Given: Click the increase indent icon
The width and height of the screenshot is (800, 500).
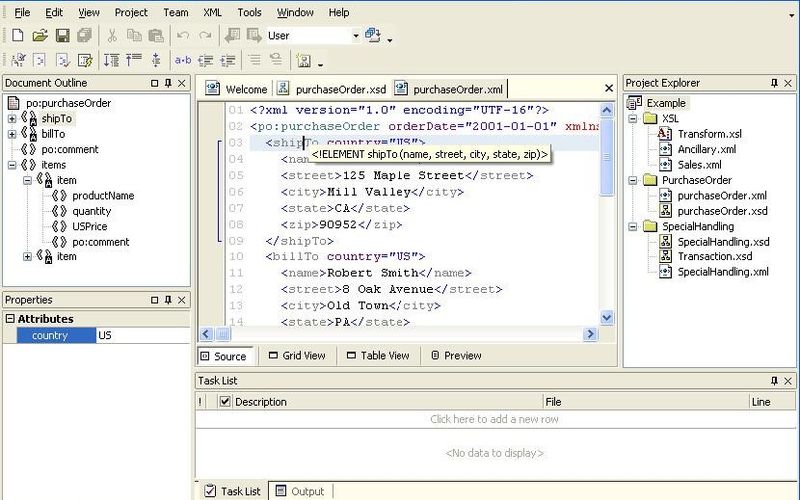Looking at the screenshot, I should click(228, 61).
